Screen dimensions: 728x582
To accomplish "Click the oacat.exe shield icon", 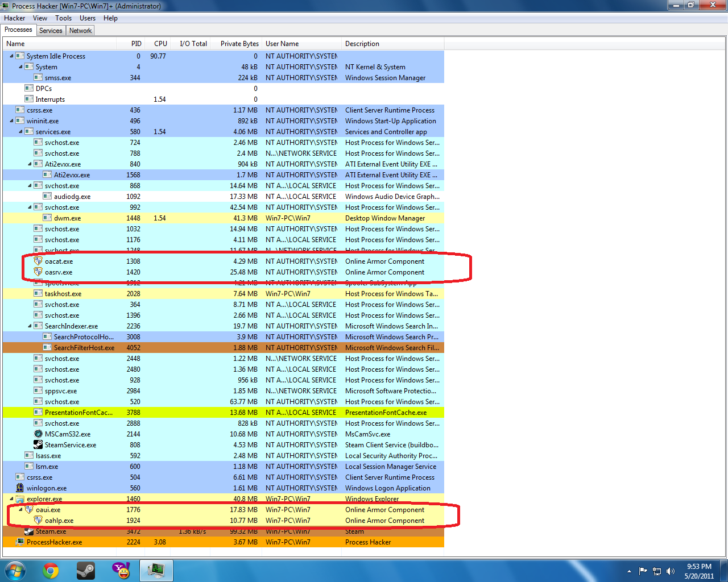I will click(38, 261).
